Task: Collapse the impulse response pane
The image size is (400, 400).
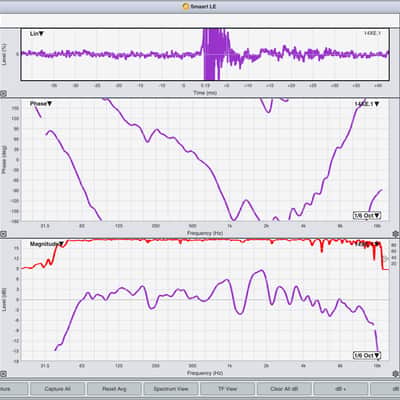Action: point(3,94)
